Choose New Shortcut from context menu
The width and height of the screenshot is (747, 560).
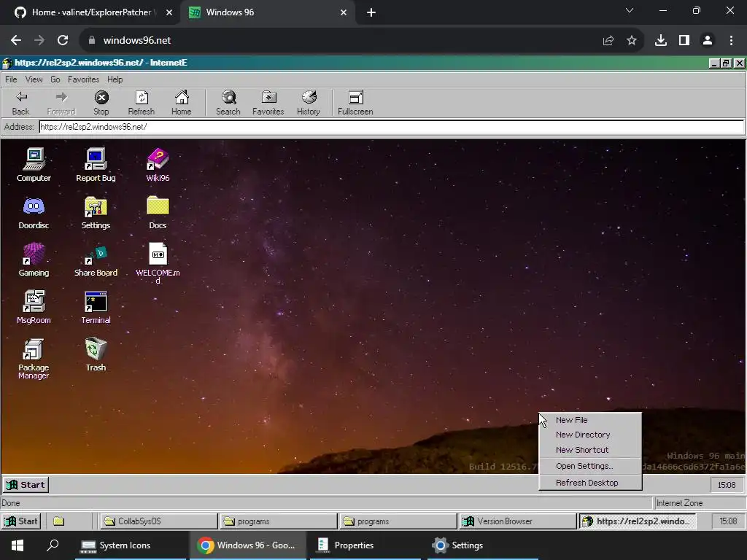590,450
